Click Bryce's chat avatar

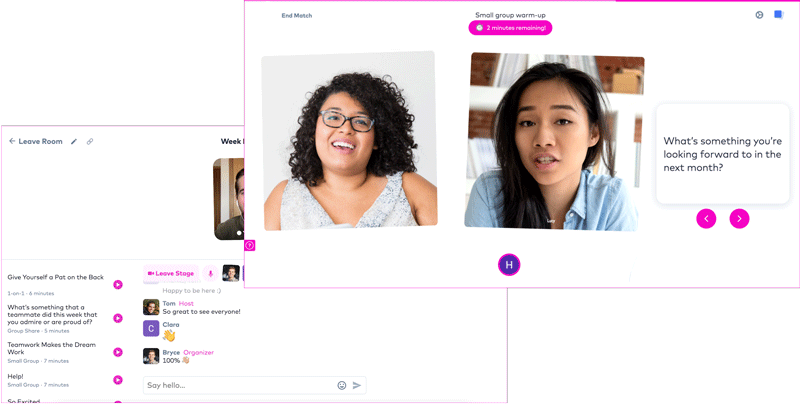pos(151,356)
